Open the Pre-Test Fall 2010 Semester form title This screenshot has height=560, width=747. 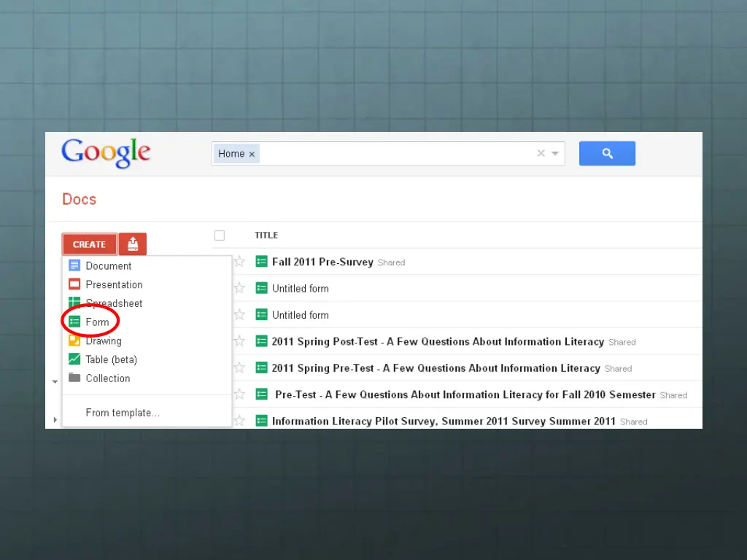click(x=465, y=394)
